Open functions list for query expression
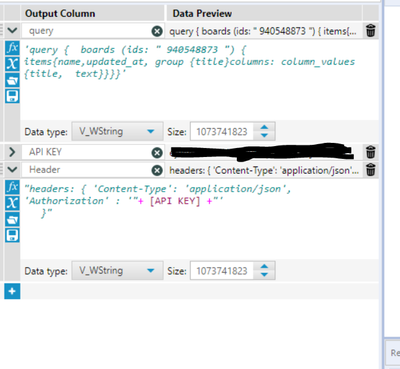This screenshot has width=400, height=369. pyautogui.click(x=12, y=48)
